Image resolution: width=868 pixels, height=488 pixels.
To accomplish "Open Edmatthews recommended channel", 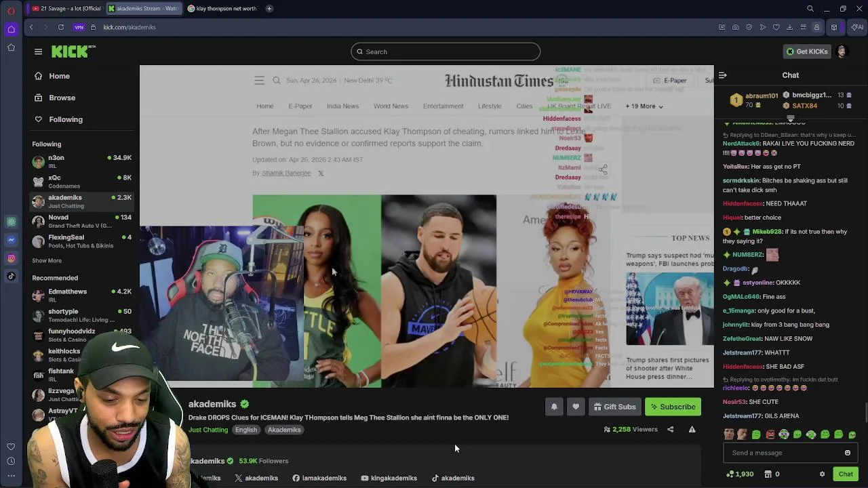I will tap(82, 296).
